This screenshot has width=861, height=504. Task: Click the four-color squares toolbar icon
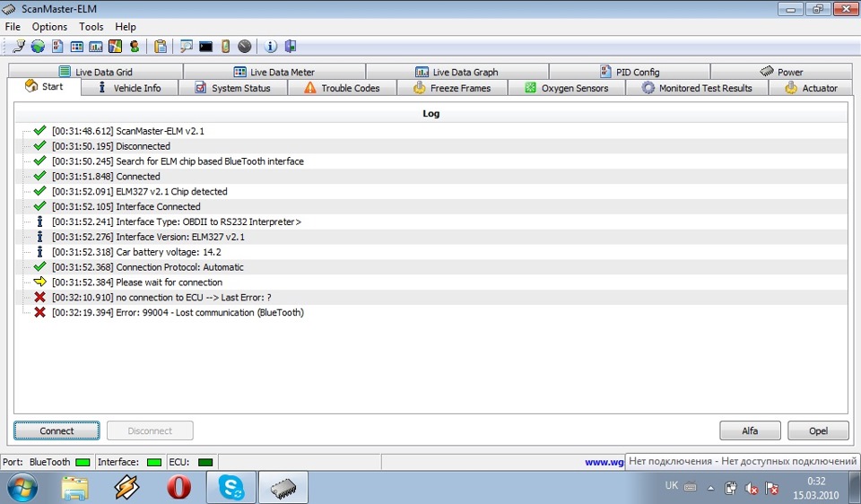115,46
